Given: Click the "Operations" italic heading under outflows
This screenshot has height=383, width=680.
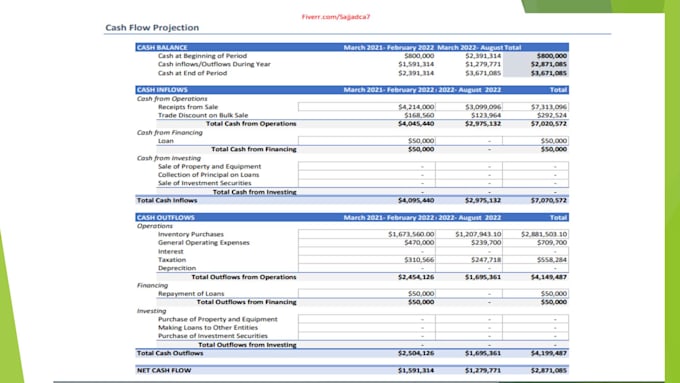Looking at the screenshot, I should pyautogui.click(x=154, y=226).
